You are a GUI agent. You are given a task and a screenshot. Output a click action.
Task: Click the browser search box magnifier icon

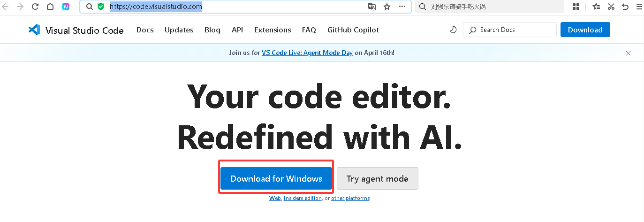click(x=422, y=7)
